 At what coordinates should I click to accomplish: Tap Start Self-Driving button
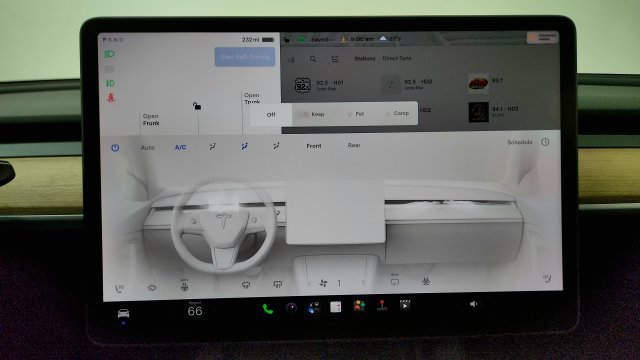(x=245, y=57)
